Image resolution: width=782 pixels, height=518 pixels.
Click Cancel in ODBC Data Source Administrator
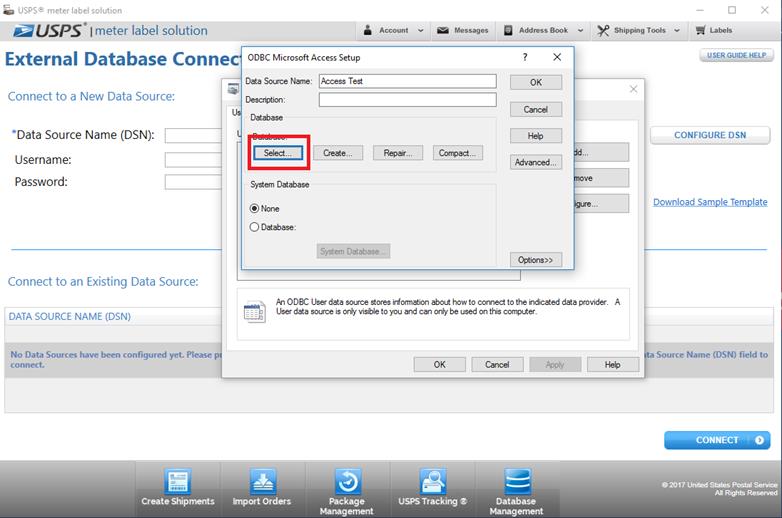pos(497,364)
